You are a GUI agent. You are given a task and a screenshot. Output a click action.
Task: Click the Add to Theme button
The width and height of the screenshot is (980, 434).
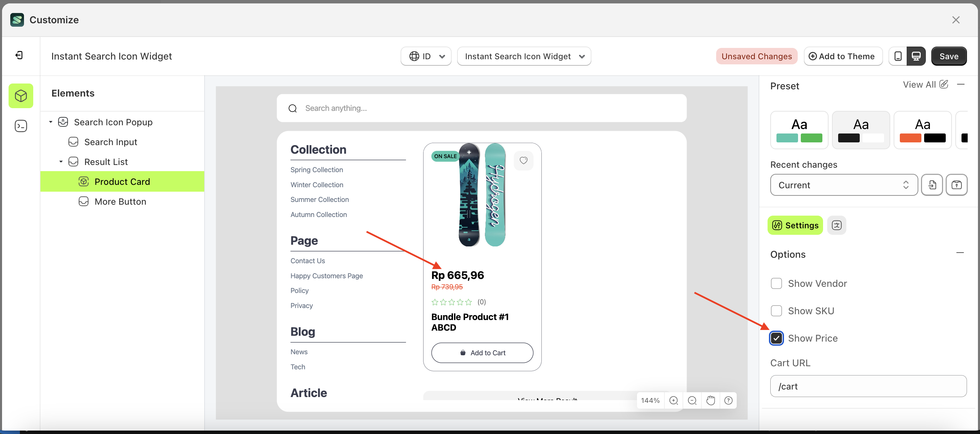[x=843, y=56]
